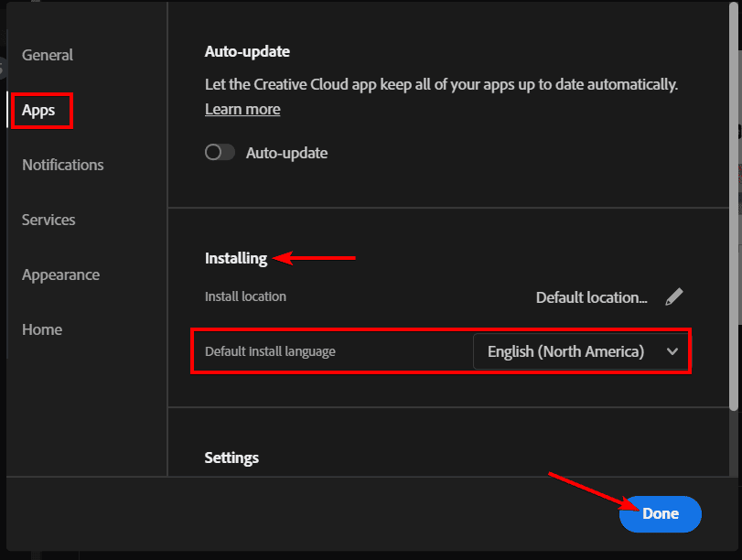Click the Settings section heading
742x560 pixels.
(x=231, y=458)
